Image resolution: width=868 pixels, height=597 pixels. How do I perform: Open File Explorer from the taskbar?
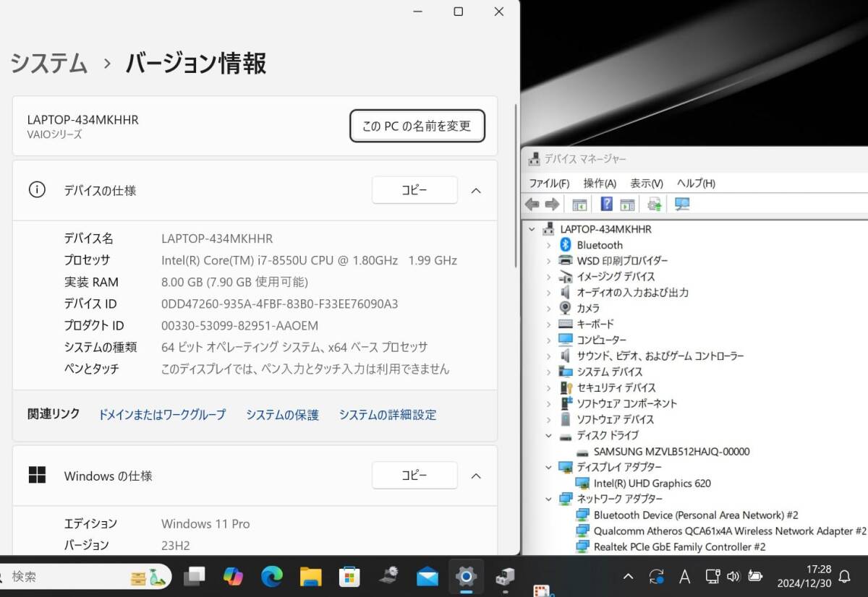(311, 576)
